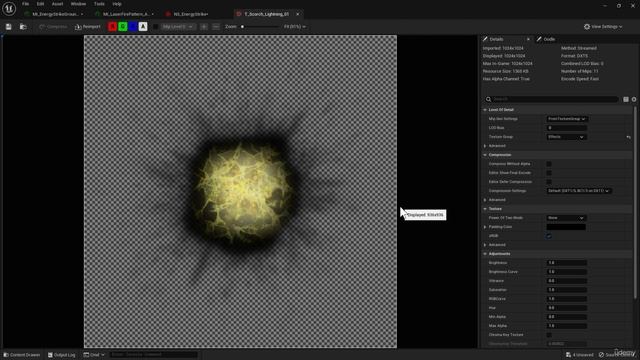Click the texture preview thumbnail
The height and width of the screenshot is (360, 640).
pyautogui.click(x=240, y=191)
